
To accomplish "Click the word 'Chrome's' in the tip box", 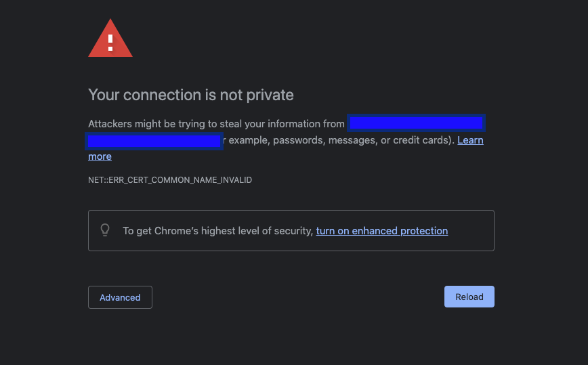I will [x=176, y=231].
